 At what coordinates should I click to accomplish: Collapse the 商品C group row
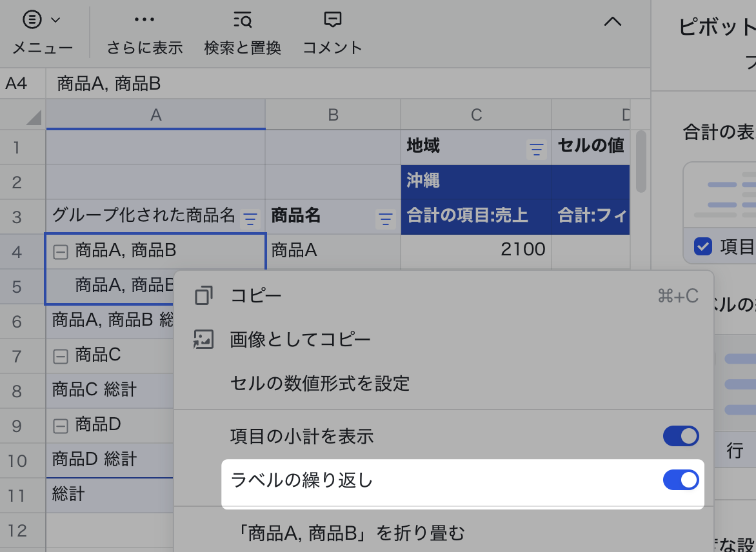pyautogui.click(x=60, y=356)
